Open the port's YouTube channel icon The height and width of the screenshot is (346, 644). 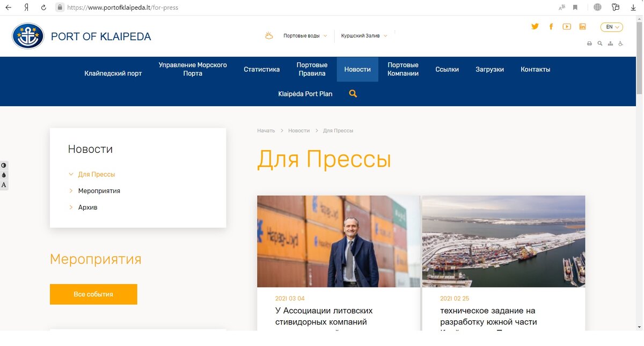pyautogui.click(x=567, y=26)
